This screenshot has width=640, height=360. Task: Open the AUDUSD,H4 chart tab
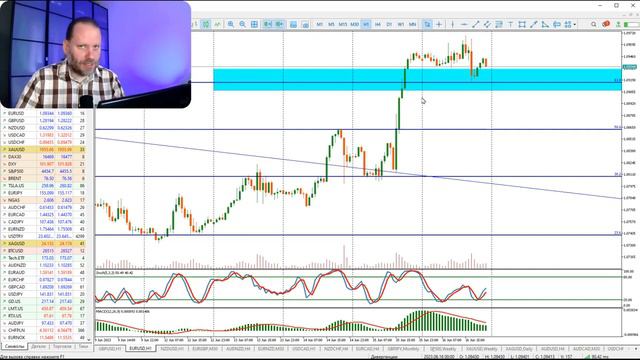coord(553,349)
